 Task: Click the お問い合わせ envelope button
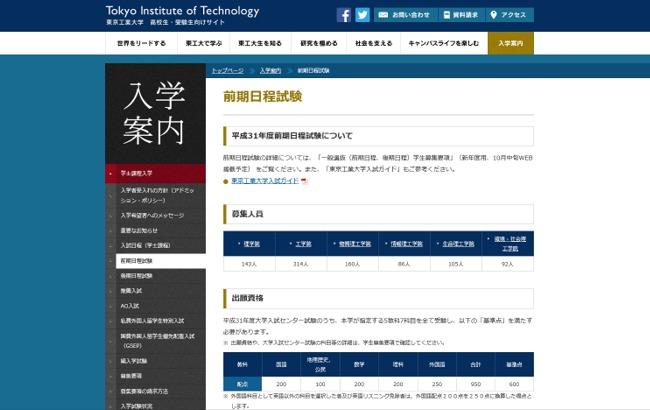(406, 15)
